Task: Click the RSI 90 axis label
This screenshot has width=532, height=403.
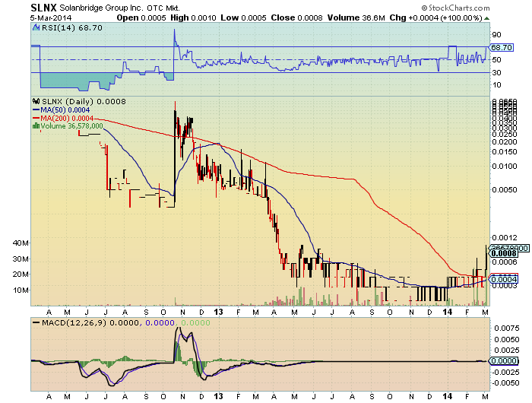Action: tap(496, 35)
